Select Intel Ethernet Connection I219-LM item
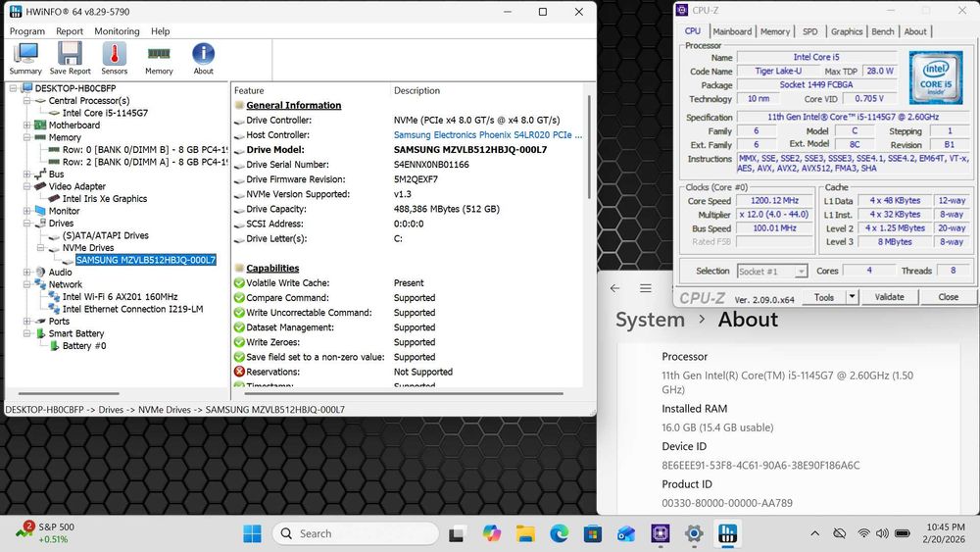 click(x=132, y=309)
